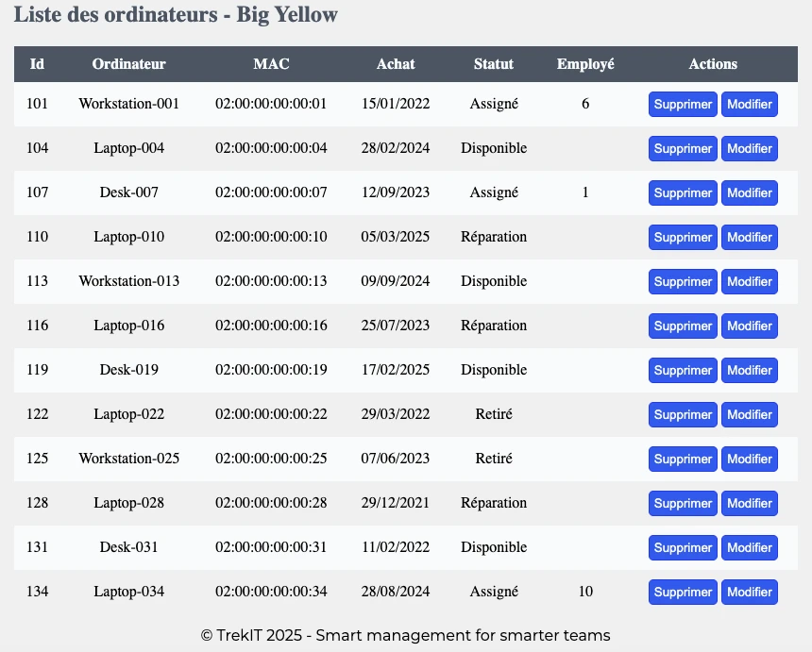Edit Desk-031 using Modifier
The height and width of the screenshot is (652, 812).
point(750,547)
